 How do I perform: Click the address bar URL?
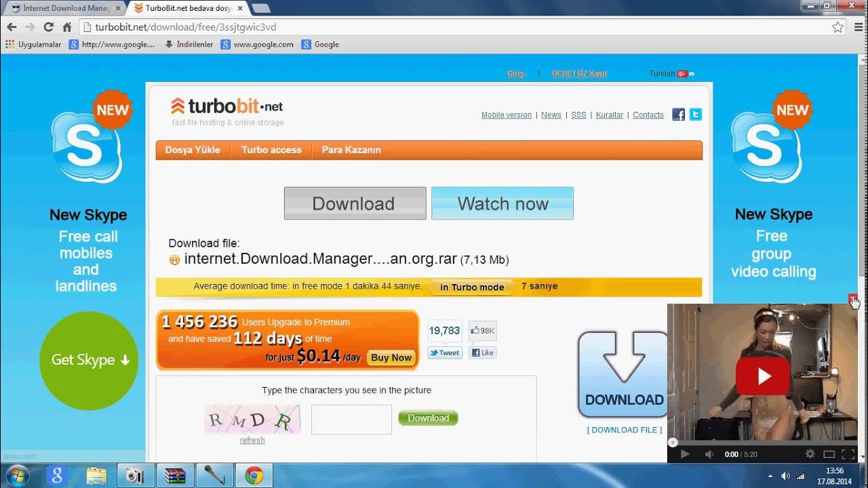click(x=186, y=27)
